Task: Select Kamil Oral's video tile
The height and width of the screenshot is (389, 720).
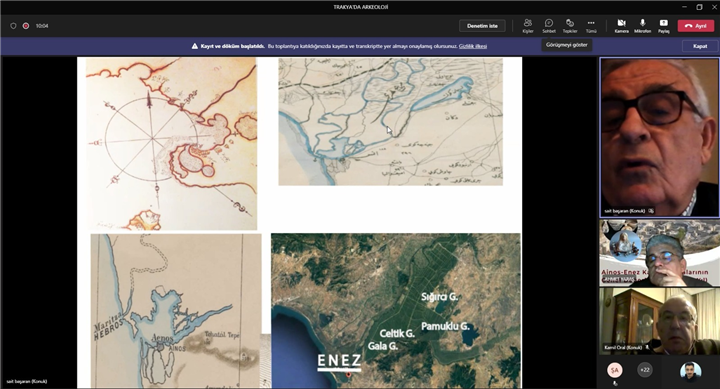Action: [x=659, y=321]
